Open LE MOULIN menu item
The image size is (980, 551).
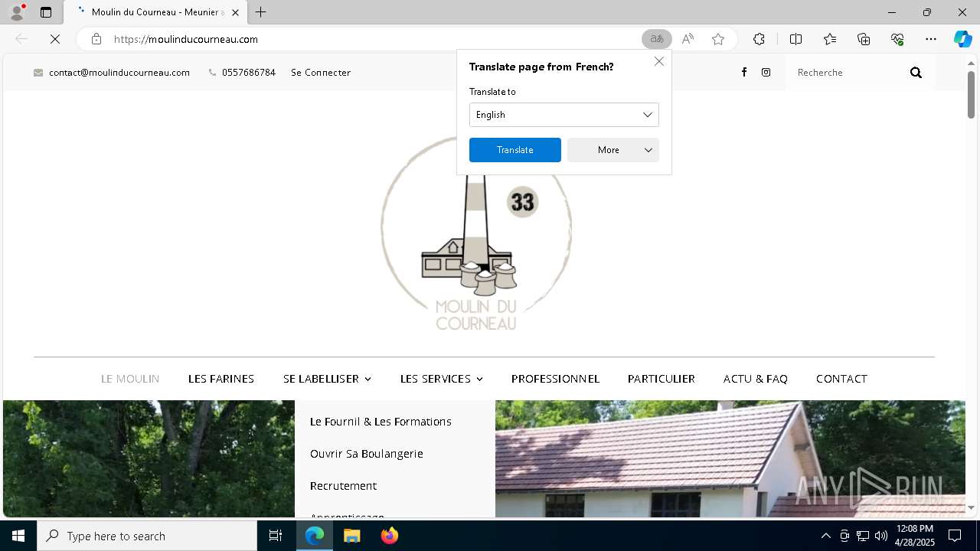click(x=130, y=379)
